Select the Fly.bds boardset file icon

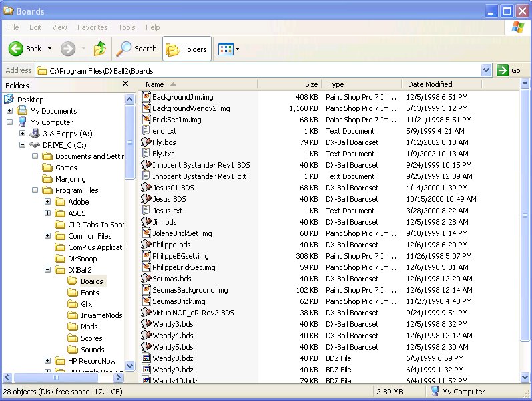click(x=146, y=142)
